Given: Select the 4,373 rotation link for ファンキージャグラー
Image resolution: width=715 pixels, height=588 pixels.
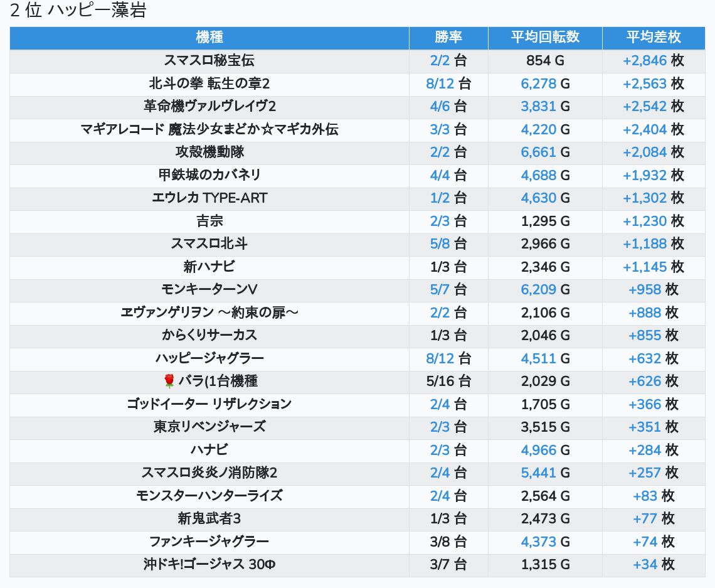Looking at the screenshot, I should [x=538, y=542].
